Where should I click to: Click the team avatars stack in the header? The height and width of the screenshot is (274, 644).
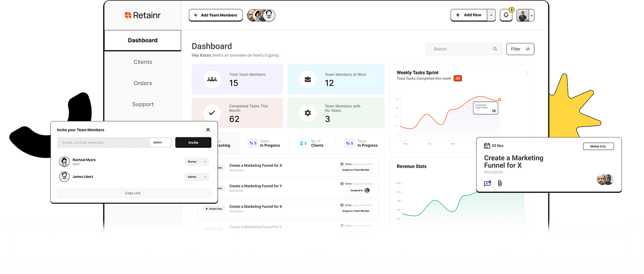(261, 15)
